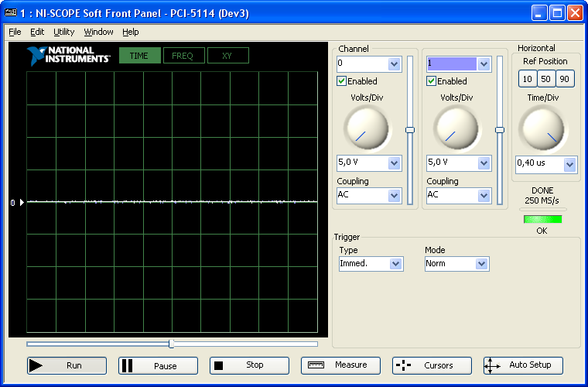Open channel 0 Volts/Div 5,0 V dropdown

point(394,163)
